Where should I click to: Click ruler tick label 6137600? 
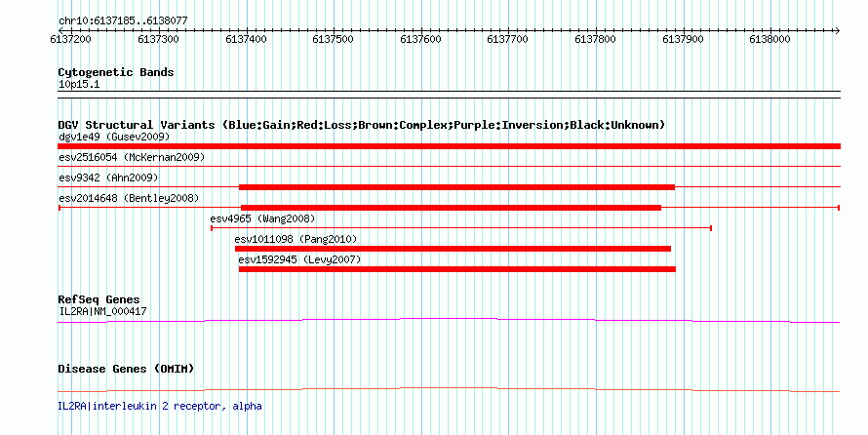(x=420, y=39)
